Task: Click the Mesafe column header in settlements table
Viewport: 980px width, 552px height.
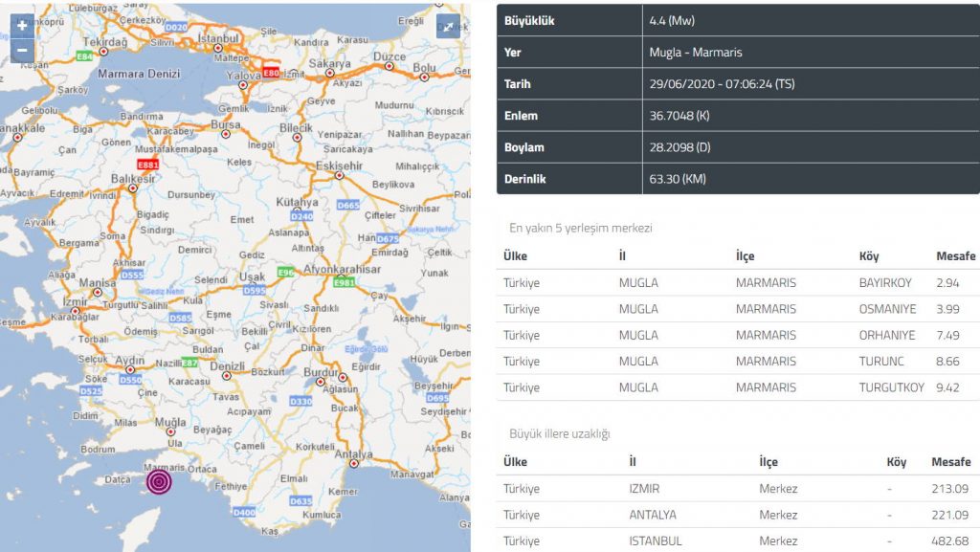Action: click(955, 256)
